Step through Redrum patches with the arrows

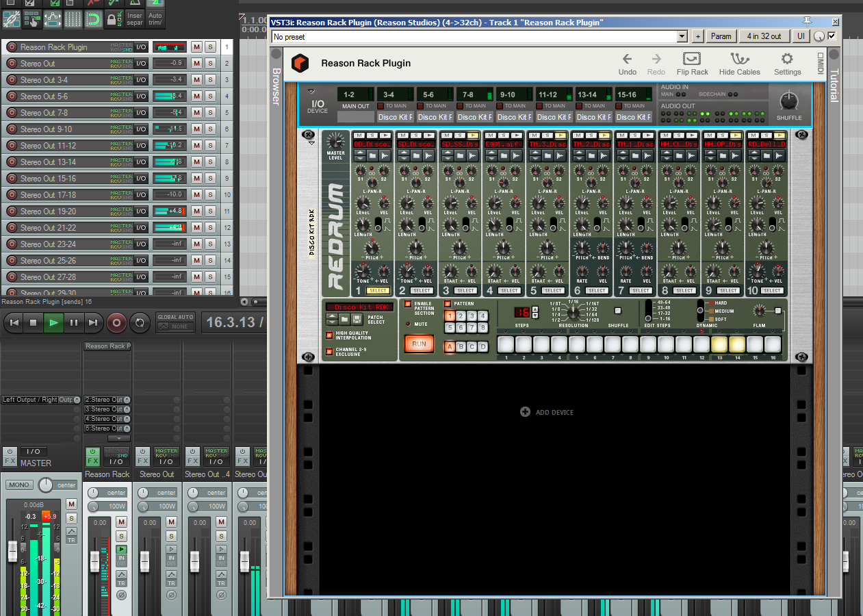332,320
